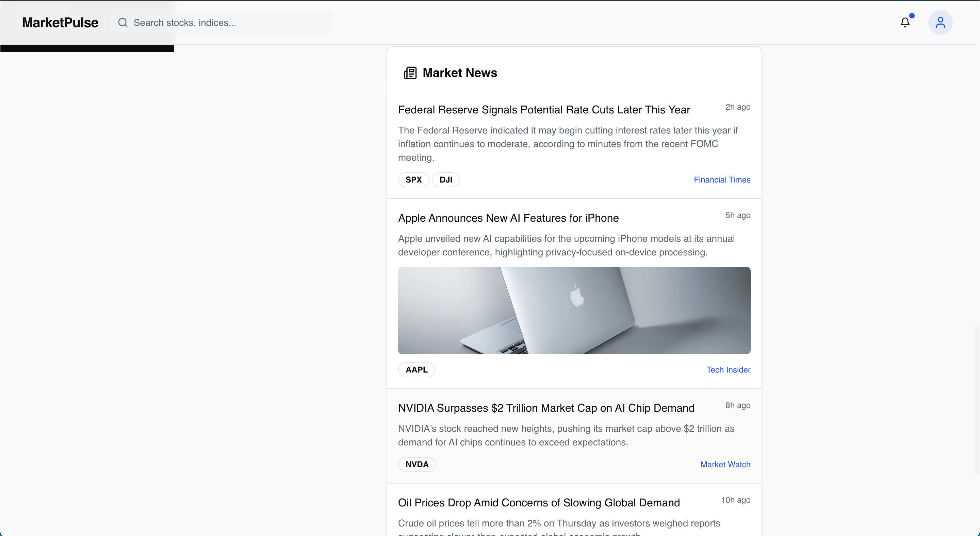Image resolution: width=980 pixels, height=536 pixels.
Task: Open the Financial Times source link
Action: (722, 180)
